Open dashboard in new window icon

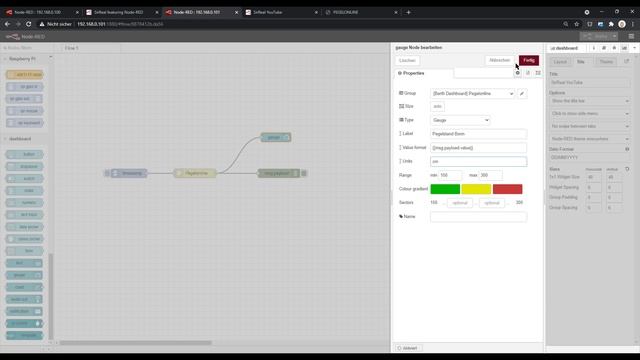tap(627, 62)
